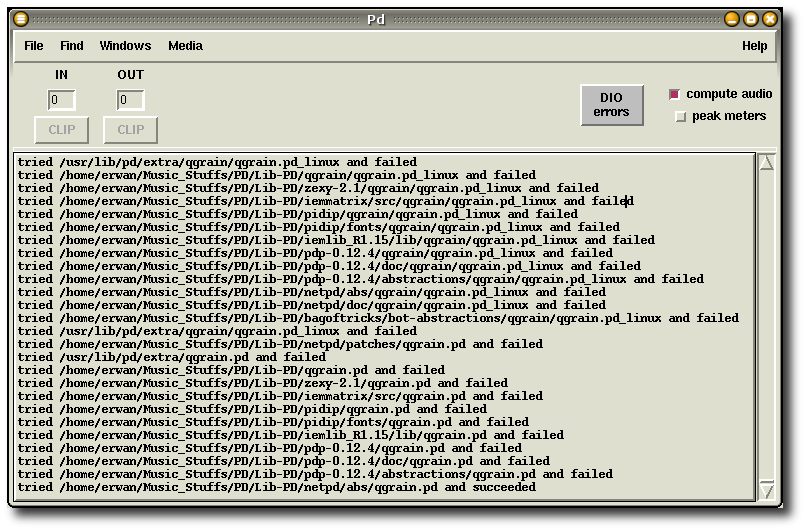This screenshot has height=531, width=806.
Task: Click the line containing 'netpd/abs/qgrain/qgrain.pd_linux'
Action: tap(312, 292)
